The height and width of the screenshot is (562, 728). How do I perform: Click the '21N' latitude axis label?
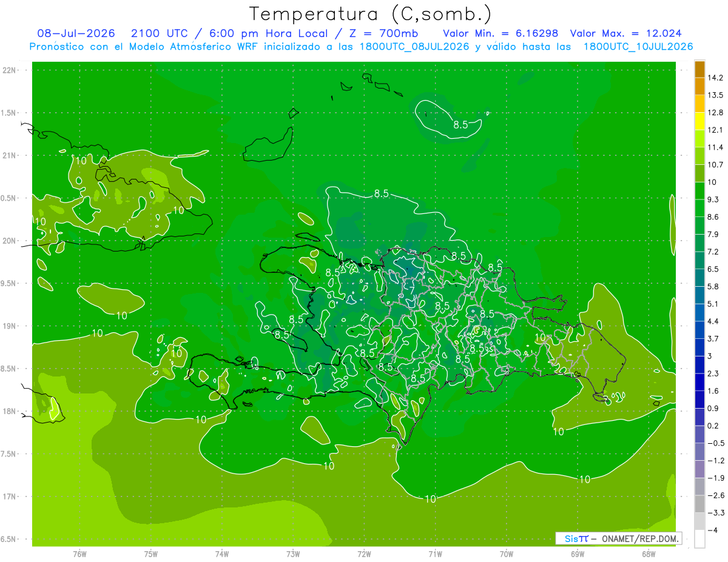point(8,155)
